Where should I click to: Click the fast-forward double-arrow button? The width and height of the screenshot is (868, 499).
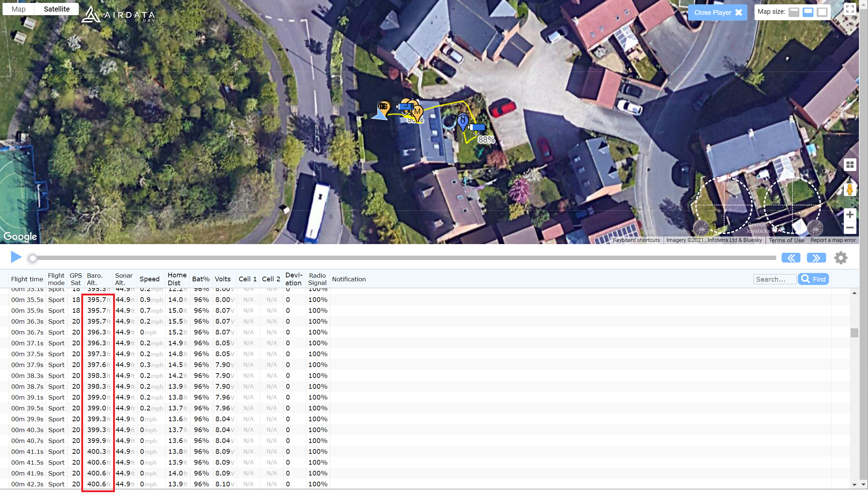[x=816, y=258]
